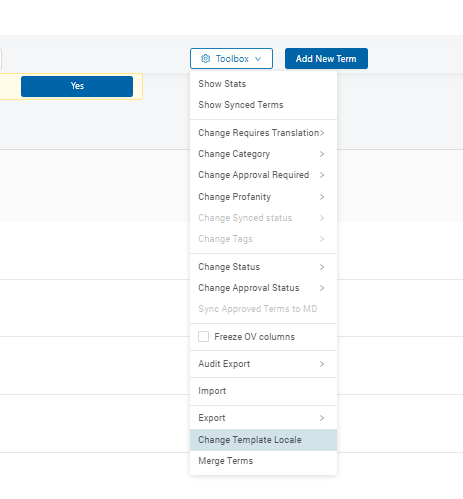Select Show Synced Terms menu entry

(x=263, y=105)
